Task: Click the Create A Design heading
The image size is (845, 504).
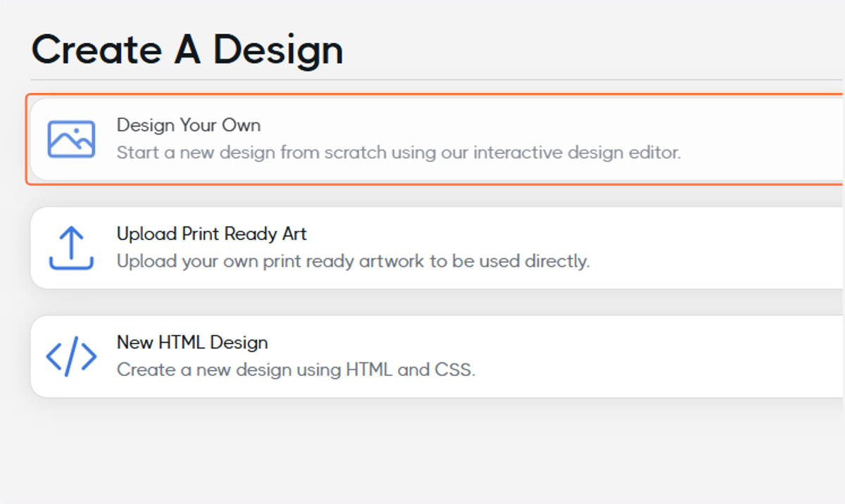Action: (x=187, y=50)
